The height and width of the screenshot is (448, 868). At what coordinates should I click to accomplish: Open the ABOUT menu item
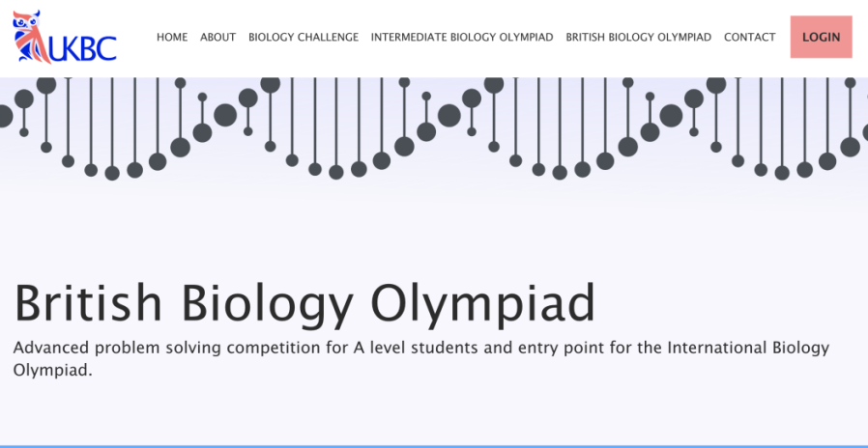pos(218,37)
